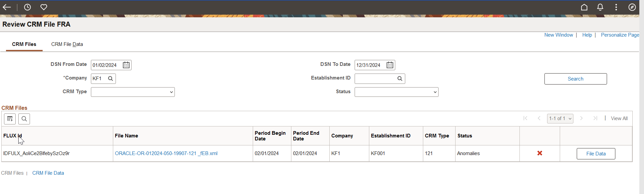The width and height of the screenshot is (644, 194).
Task: Click the Company lookup magnifier icon
Action: point(111,79)
